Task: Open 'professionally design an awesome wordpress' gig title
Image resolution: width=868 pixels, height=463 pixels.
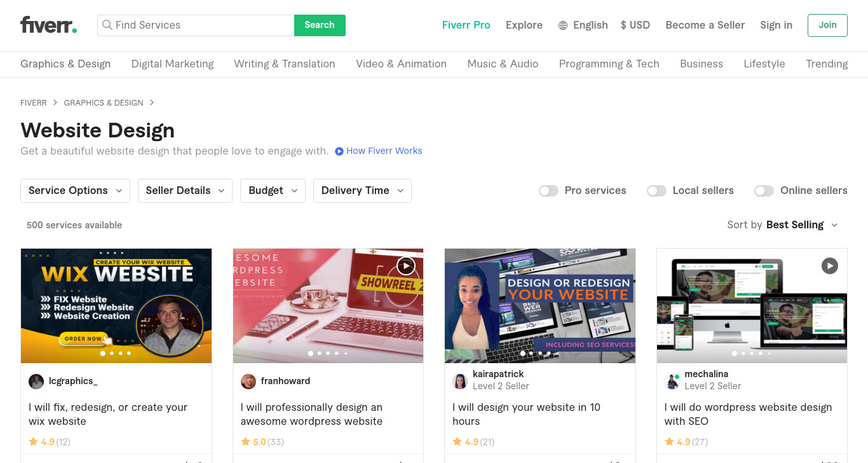Action: (x=311, y=414)
